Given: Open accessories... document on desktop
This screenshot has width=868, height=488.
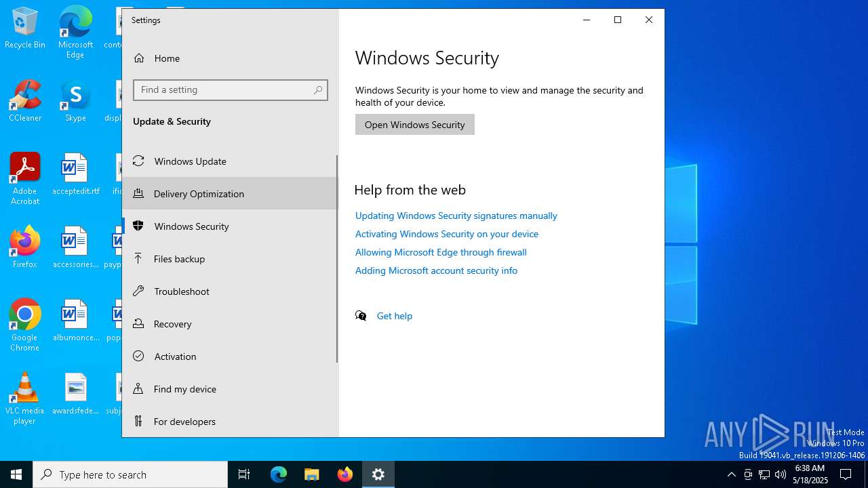Looking at the screenshot, I should coord(75,247).
